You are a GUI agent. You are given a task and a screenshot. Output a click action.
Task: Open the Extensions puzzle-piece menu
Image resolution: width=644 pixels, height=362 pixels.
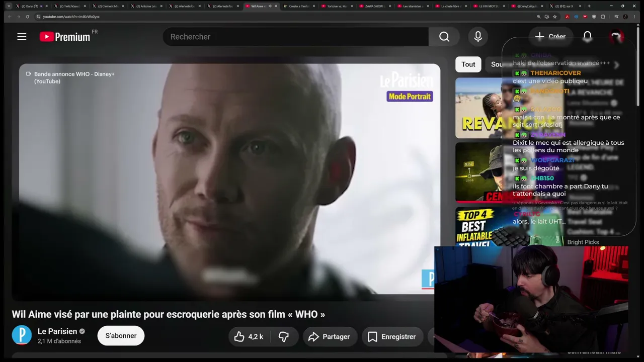(x=603, y=17)
